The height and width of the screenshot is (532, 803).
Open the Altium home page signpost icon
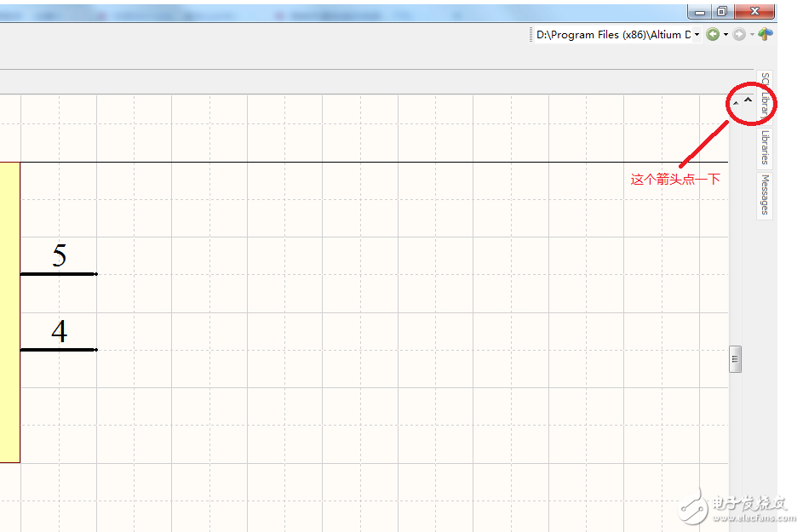[x=765, y=34]
